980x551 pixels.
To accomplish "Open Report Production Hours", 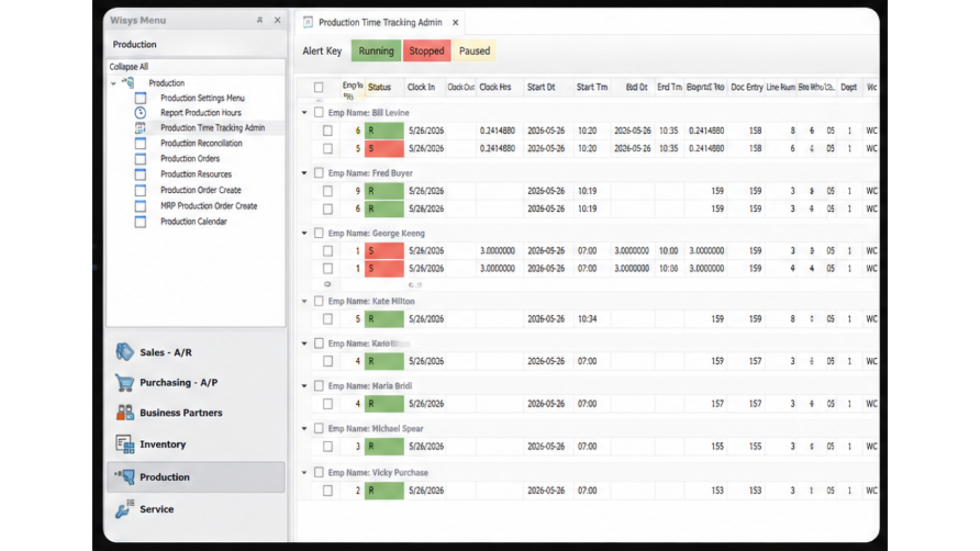I will click(x=201, y=113).
